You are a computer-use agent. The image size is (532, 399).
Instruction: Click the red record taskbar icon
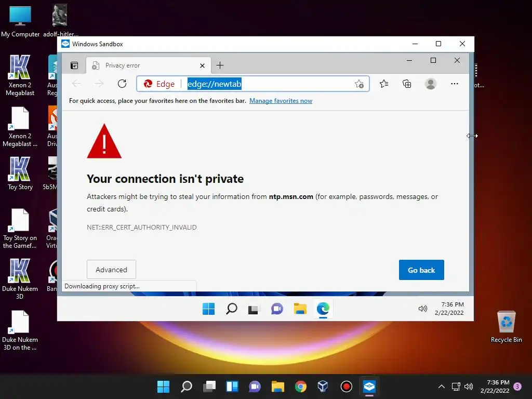[x=346, y=387]
